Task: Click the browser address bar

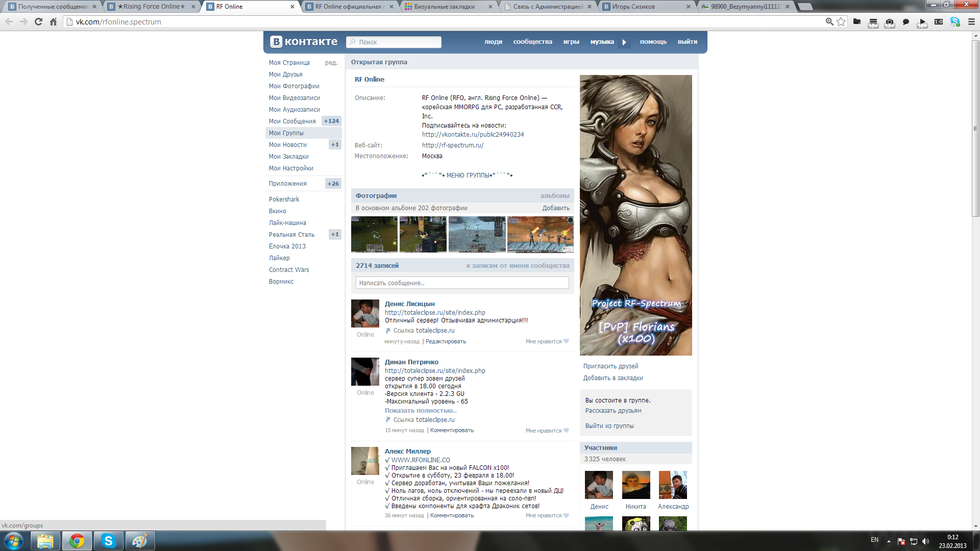Action: coord(444,22)
